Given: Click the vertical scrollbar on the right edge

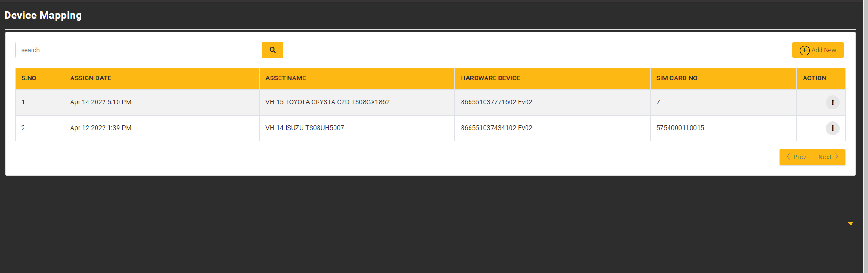Looking at the screenshot, I should click(865, 136).
